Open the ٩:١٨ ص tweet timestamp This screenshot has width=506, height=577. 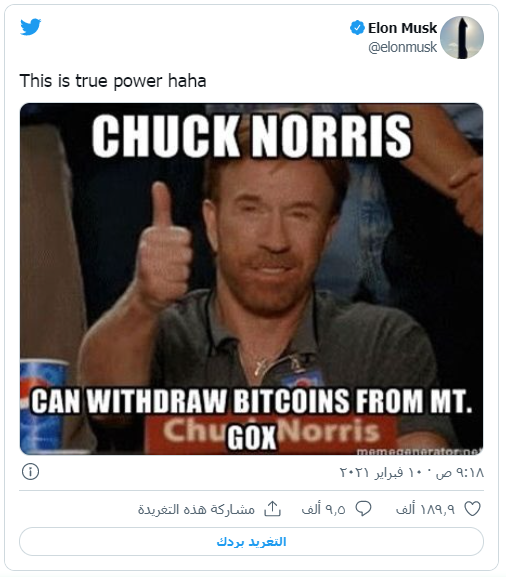[460, 472]
